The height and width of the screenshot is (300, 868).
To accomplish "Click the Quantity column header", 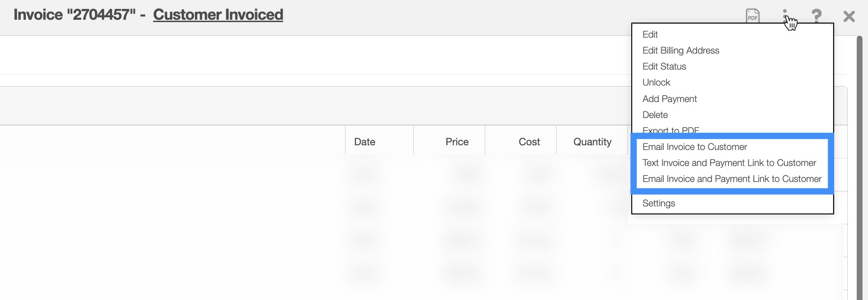I will (592, 142).
